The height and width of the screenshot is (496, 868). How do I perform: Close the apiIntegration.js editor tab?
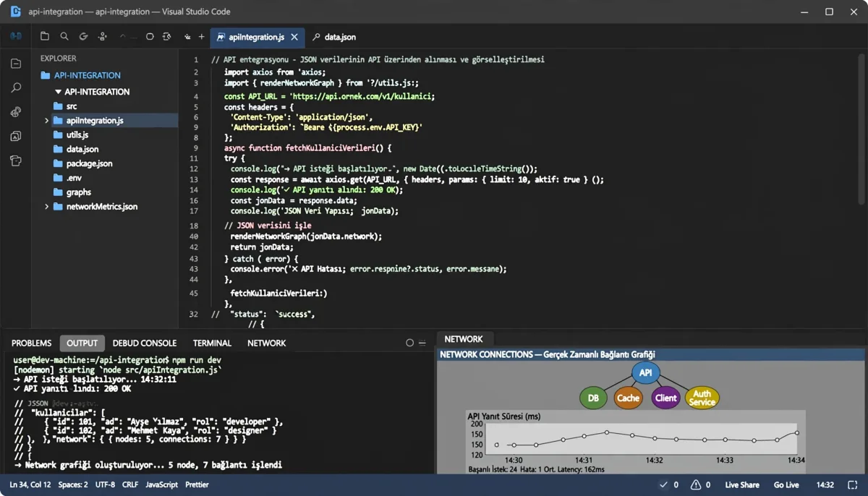[x=294, y=37]
